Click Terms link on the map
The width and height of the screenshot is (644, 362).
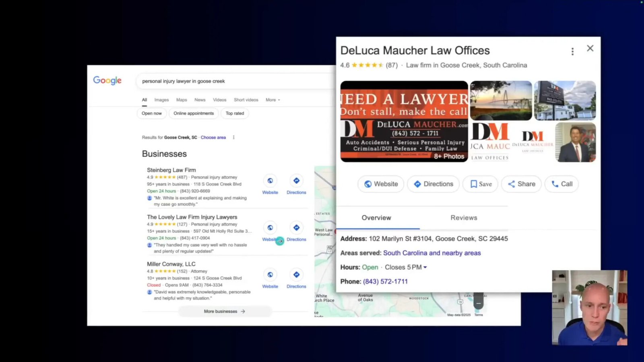pos(478,315)
